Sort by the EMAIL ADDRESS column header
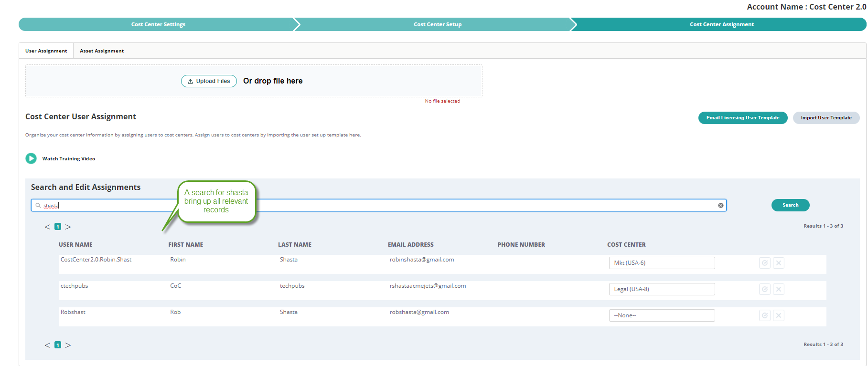This screenshot has width=868, height=366. point(411,245)
